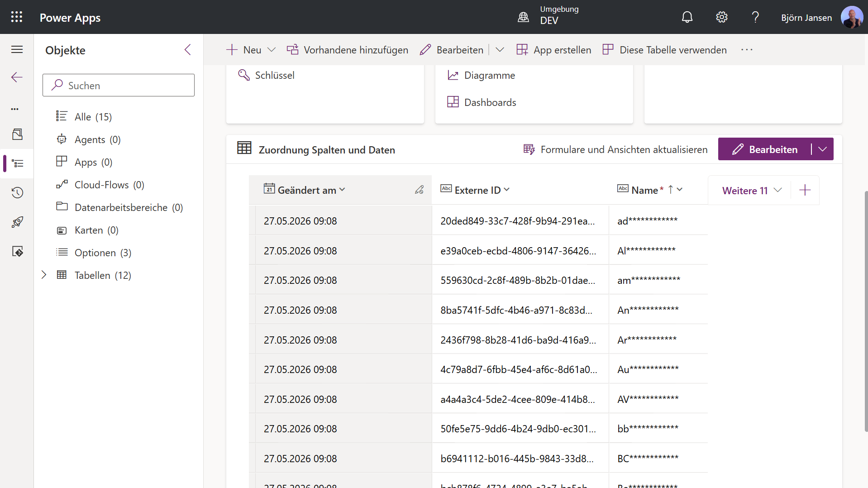
Task: Add a new column with plus icon
Action: coord(805,190)
